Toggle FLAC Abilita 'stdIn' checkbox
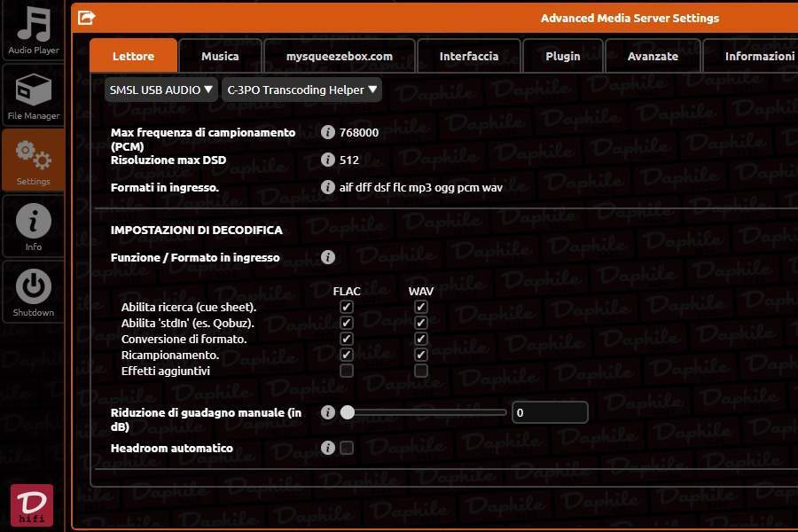The width and height of the screenshot is (798, 532). (x=347, y=323)
